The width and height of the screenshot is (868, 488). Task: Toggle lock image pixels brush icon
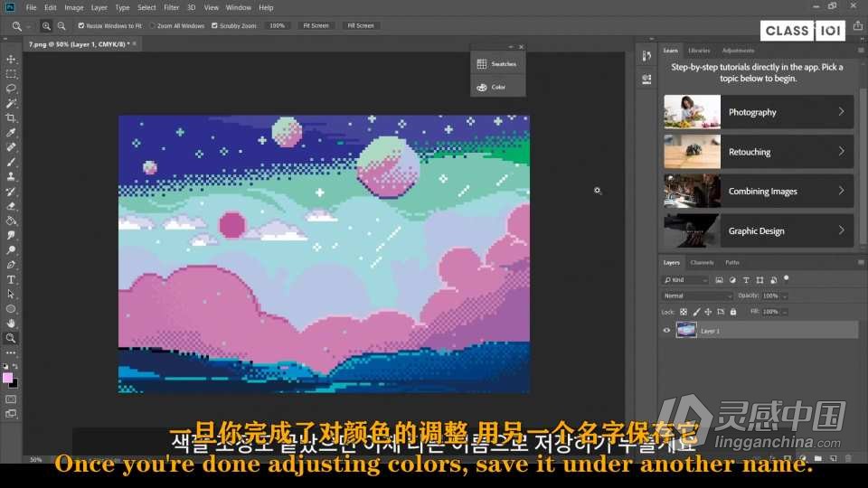coord(696,312)
